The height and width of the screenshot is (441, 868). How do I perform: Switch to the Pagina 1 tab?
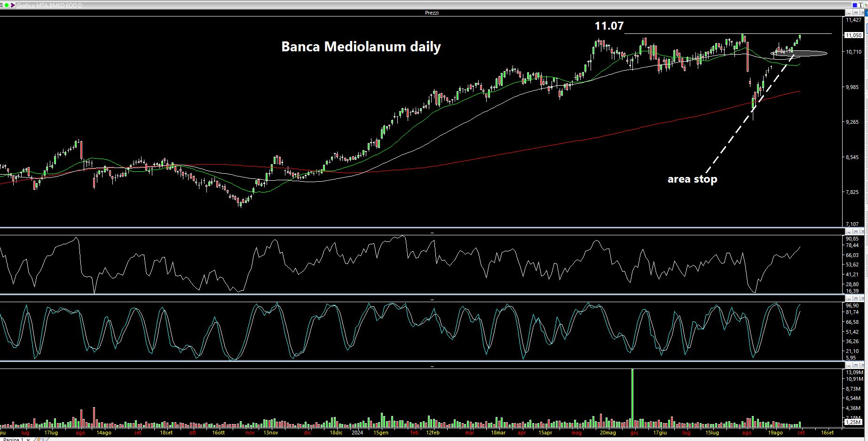point(13,439)
